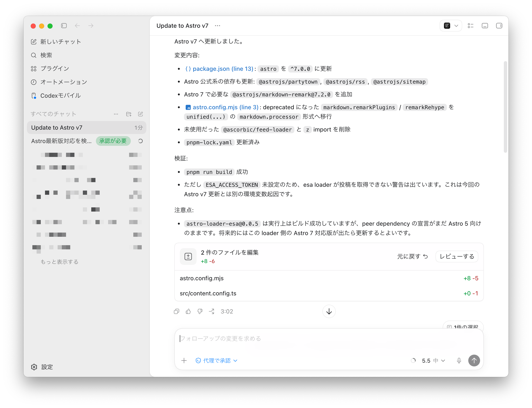
Task: Toggle the sidebar visibility icon
Action: [x=64, y=26]
